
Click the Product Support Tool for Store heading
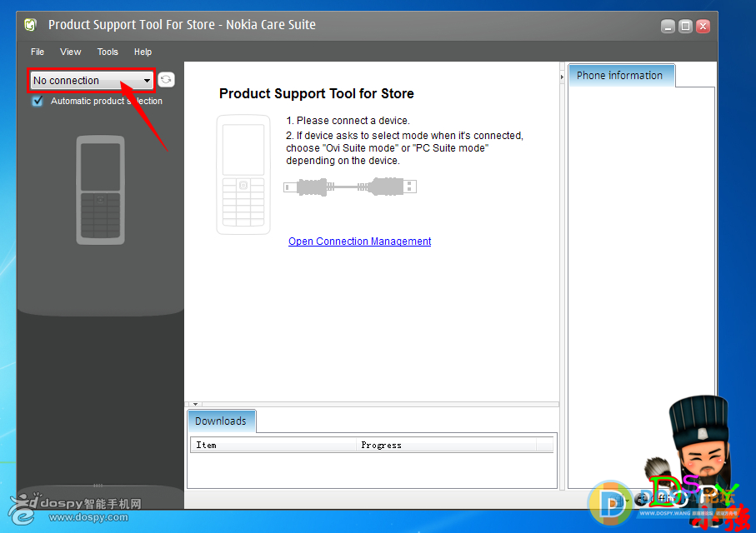[x=316, y=93]
